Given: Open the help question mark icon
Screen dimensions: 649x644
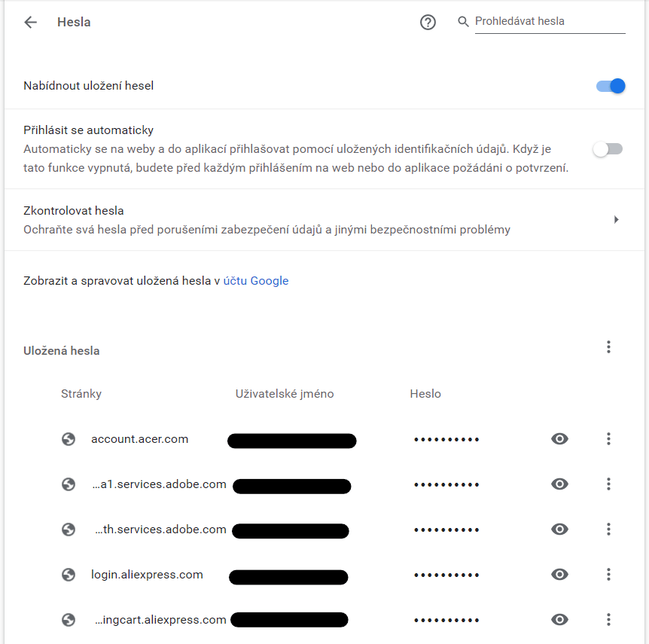Looking at the screenshot, I should click(x=428, y=22).
